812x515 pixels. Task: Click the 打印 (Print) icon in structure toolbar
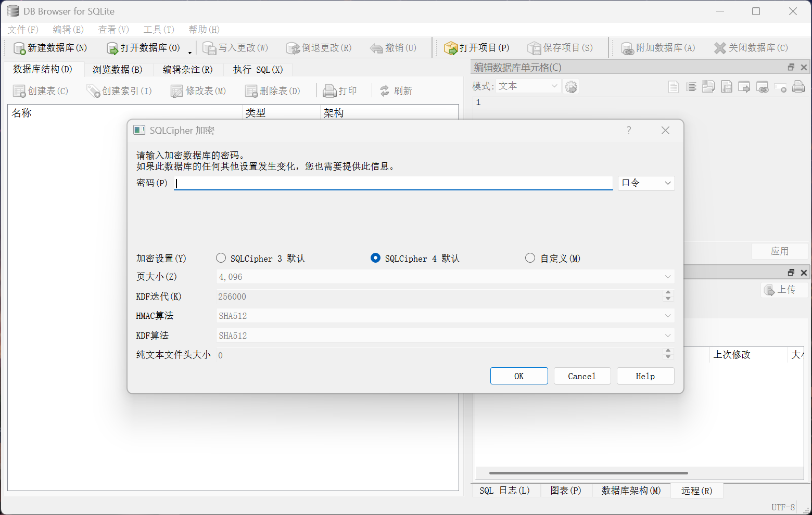click(329, 91)
